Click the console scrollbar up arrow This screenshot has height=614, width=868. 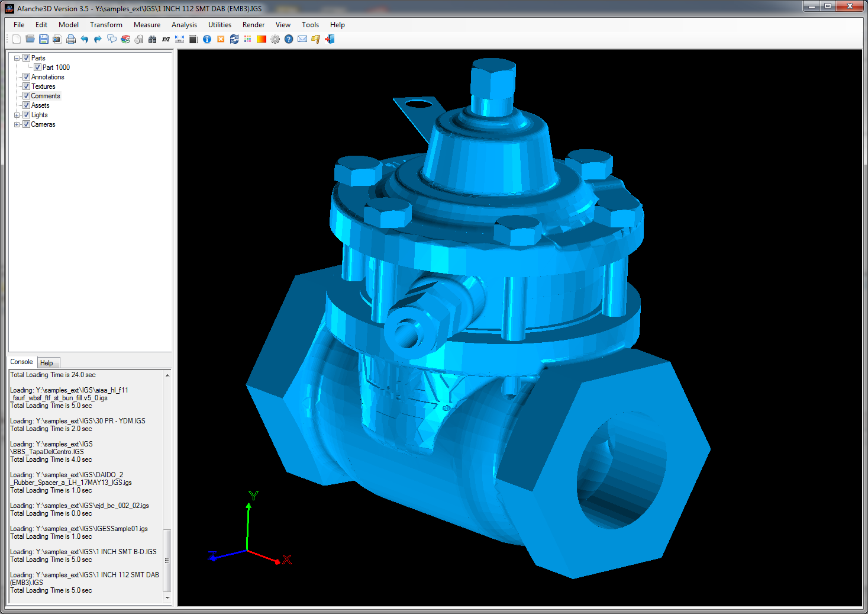[167, 375]
